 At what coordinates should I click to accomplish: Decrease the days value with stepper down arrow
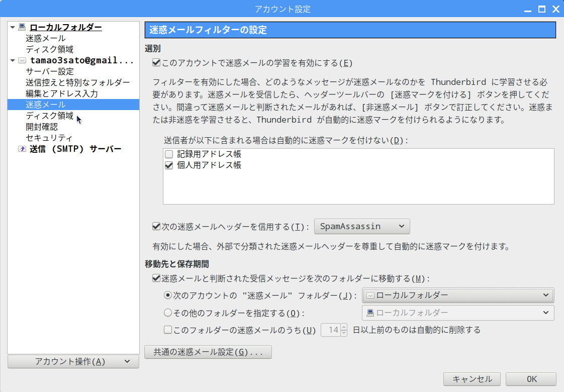click(344, 333)
